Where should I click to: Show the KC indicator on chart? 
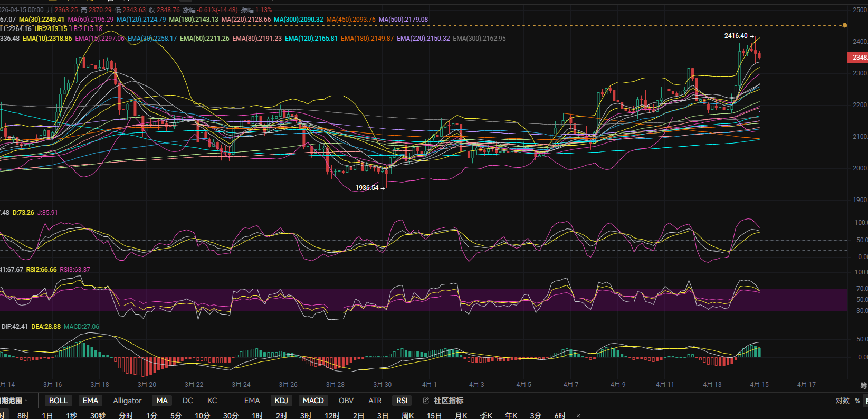pyautogui.click(x=212, y=401)
